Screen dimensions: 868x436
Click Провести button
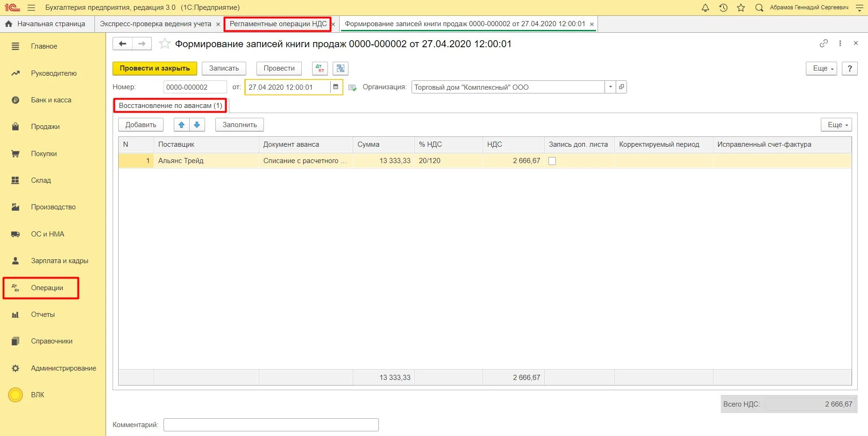pyautogui.click(x=279, y=68)
